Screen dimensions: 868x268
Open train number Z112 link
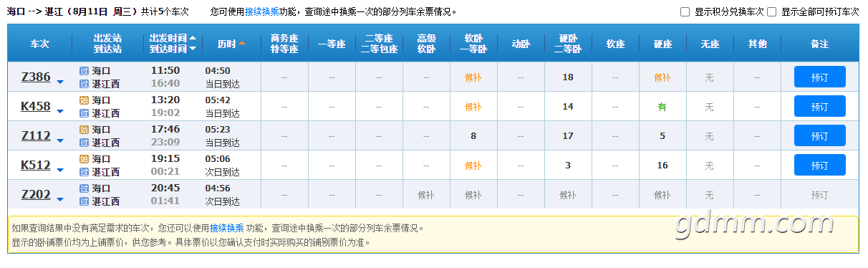(36, 135)
